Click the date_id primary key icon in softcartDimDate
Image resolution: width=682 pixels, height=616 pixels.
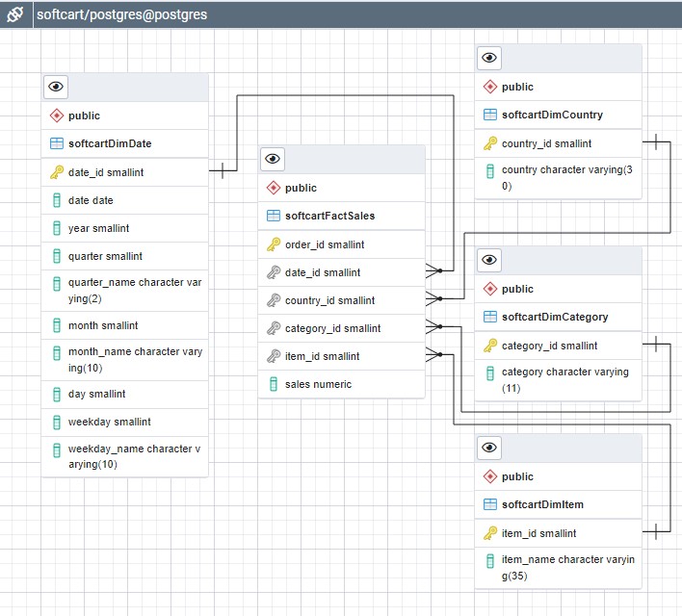(57, 172)
